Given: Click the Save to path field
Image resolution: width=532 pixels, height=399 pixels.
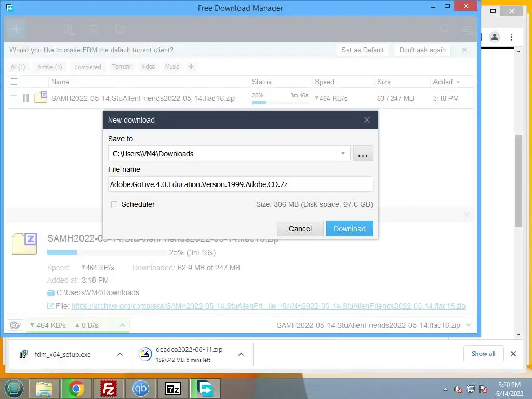Looking at the screenshot, I should coord(222,153).
